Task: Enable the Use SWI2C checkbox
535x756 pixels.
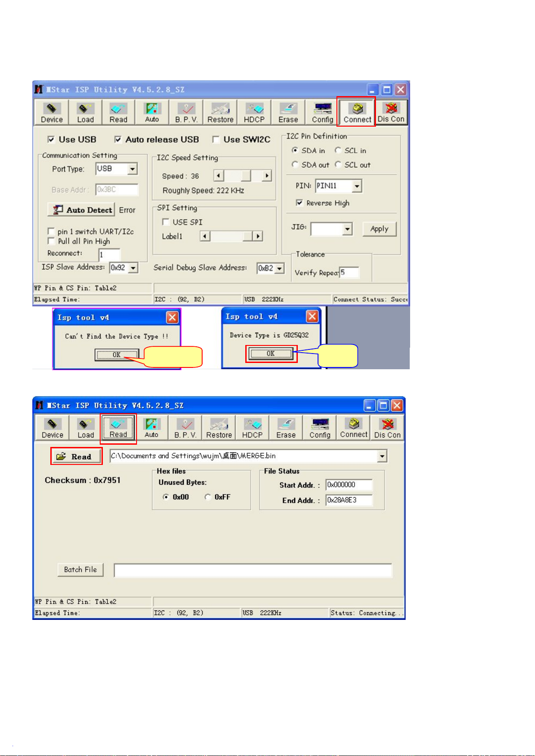Action: tap(216, 140)
